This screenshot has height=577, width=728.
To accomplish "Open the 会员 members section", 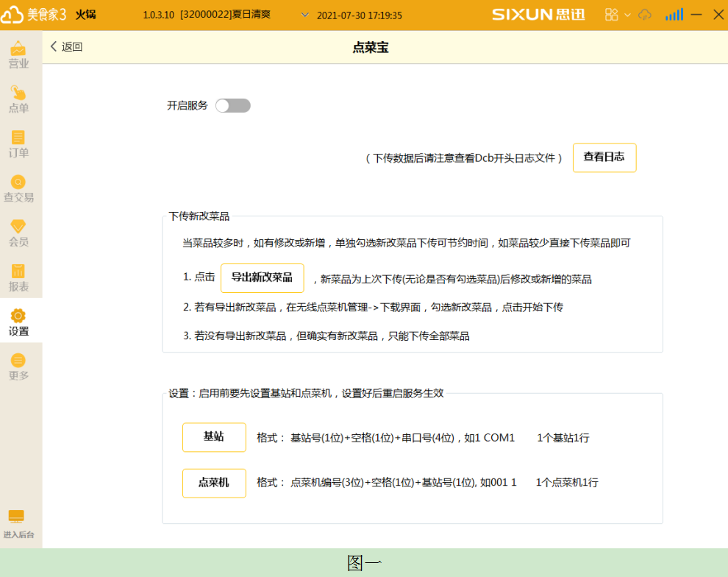I will point(18,233).
